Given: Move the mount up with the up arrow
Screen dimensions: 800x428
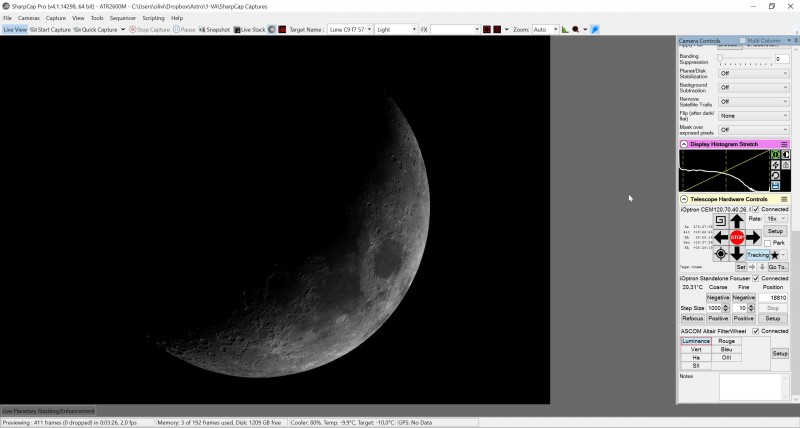Looking at the screenshot, I should point(737,221).
